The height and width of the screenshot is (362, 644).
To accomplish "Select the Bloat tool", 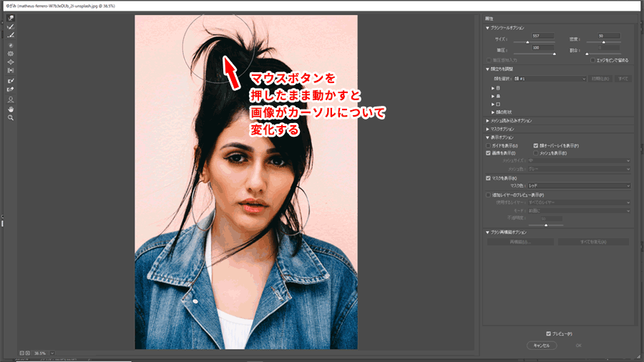I will tap(11, 62).
